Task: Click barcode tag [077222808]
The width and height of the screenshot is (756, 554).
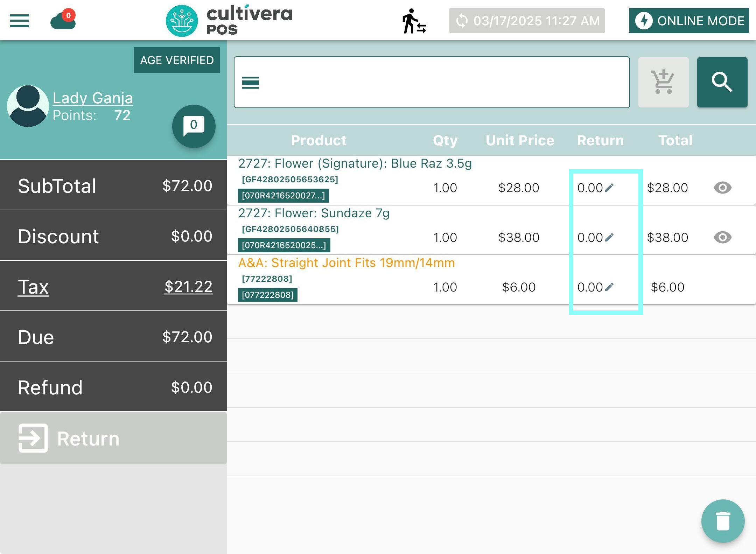Action: coord(267,295)
